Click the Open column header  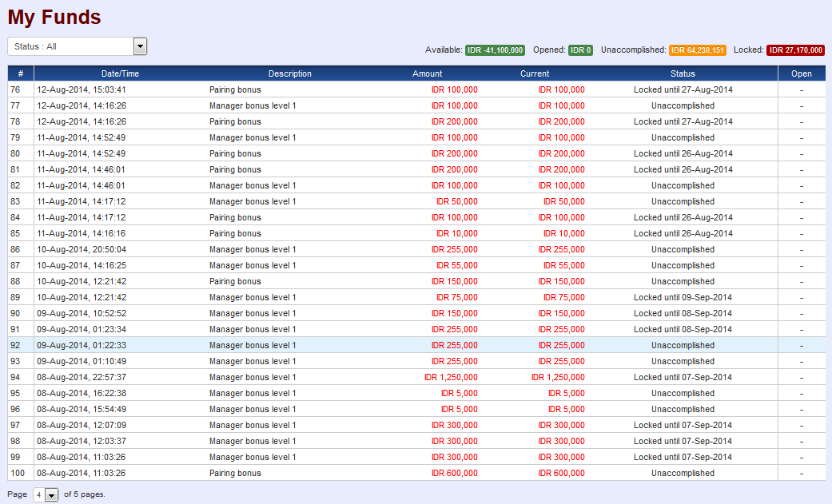pos(801,73)
